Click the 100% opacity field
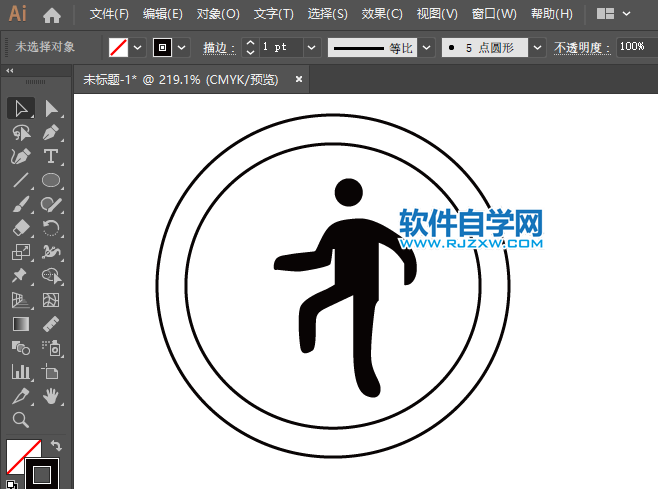The width and height of the screenshot is (658, 489). [x=637, y=47]
